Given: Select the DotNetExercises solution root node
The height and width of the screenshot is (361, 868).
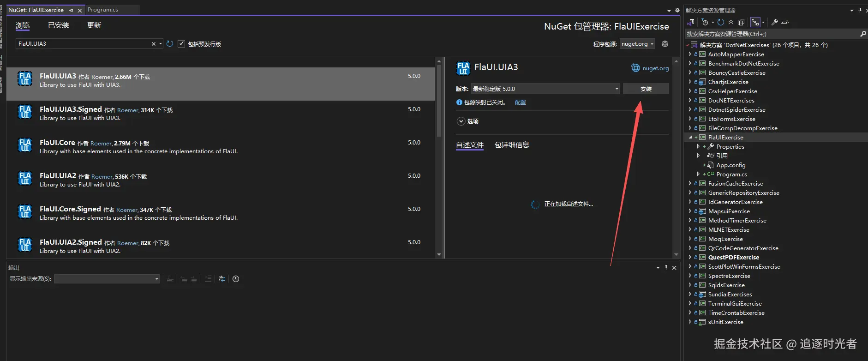Looking at the screenshot, I should [x=764, y=45].
